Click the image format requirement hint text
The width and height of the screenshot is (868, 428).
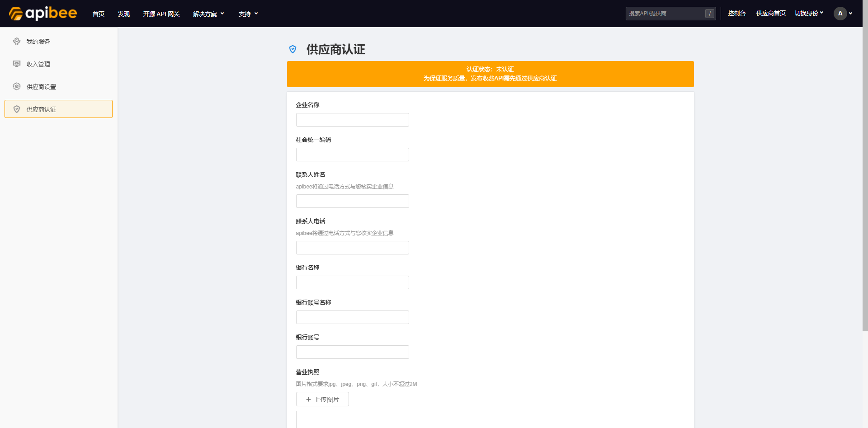pos(356,384)
